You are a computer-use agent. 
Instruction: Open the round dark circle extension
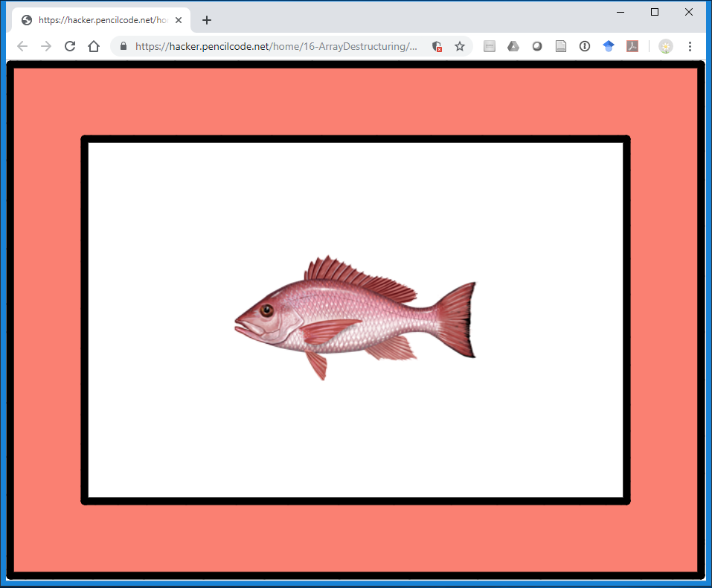tap(537, 46)
